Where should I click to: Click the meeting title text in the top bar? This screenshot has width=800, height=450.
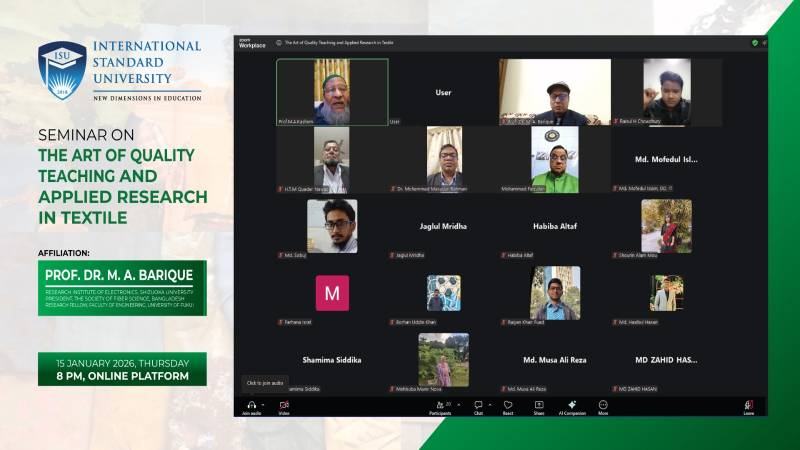tap(339, 43)
